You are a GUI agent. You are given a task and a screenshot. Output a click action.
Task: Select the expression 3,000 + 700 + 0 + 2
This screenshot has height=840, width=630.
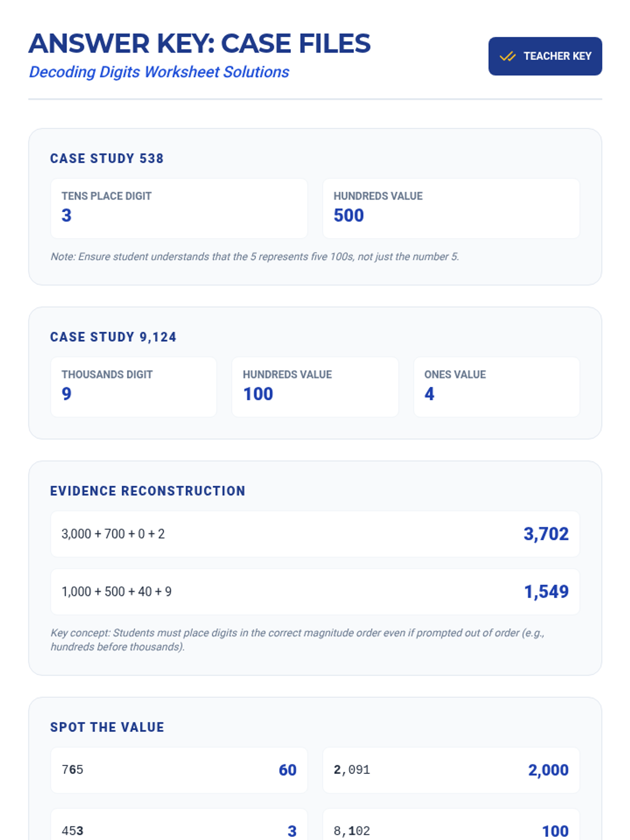point(113,534)
